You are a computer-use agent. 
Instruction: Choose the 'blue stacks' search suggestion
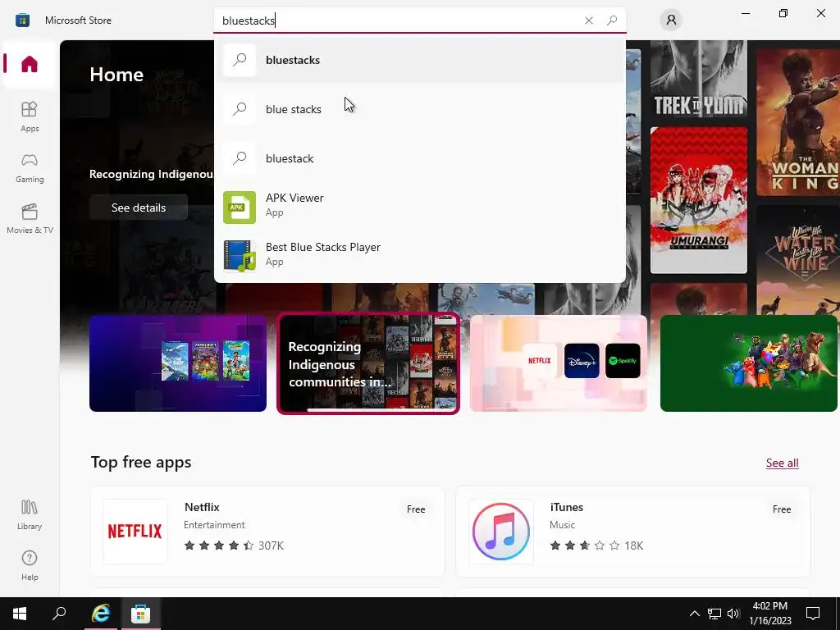click(419, 109)
